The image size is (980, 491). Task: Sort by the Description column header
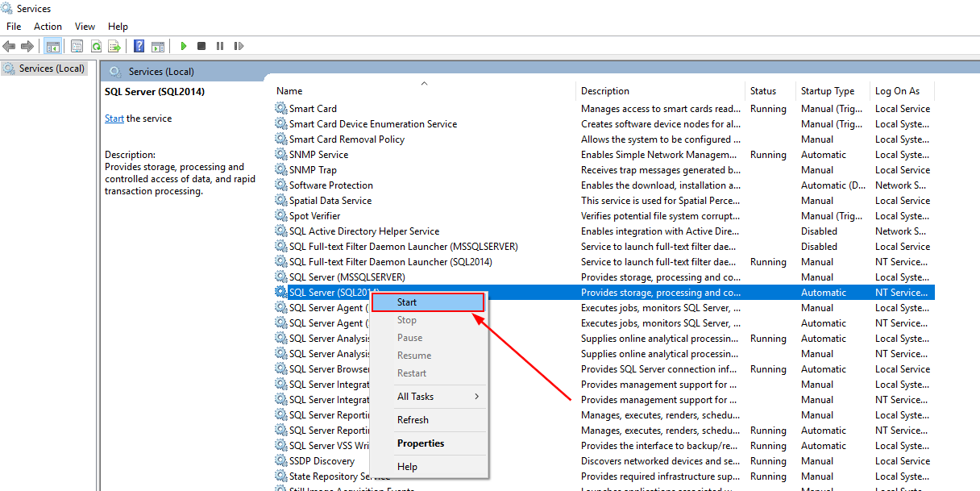[660, 91]
